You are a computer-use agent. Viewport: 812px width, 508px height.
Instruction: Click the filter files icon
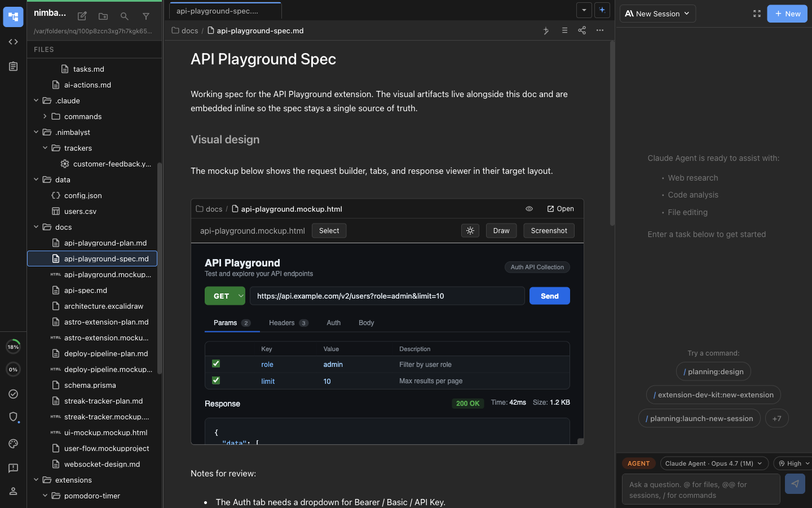pyautogui.click(x=146, y=16)
